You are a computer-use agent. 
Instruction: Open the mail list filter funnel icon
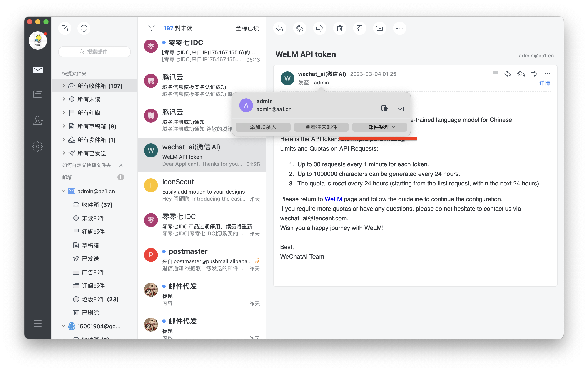click(x=151, y=28)
